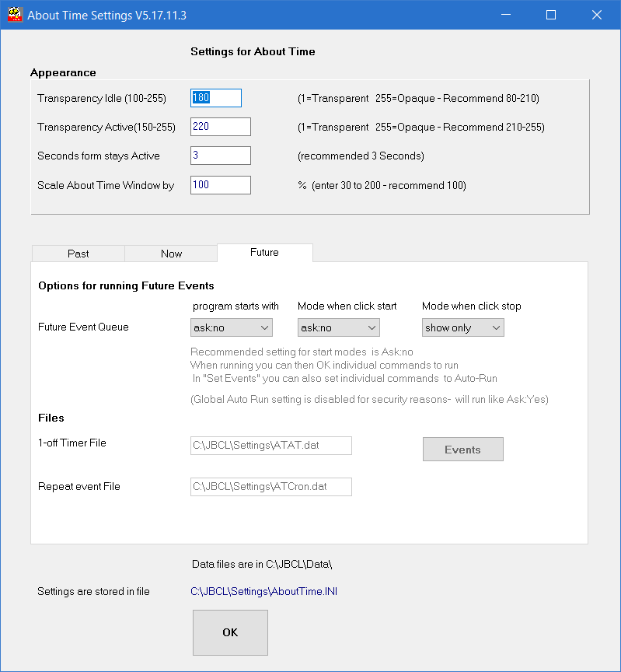Confirm settings with the OK button

coord(230,632)
